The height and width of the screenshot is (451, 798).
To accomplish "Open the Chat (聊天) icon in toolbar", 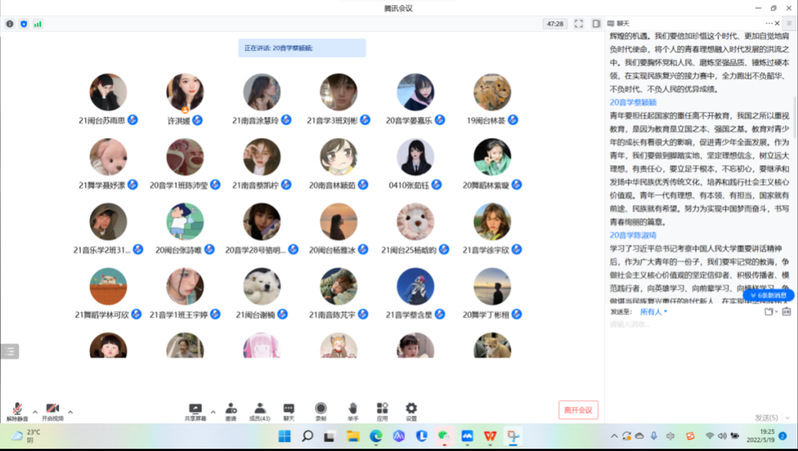I will coord(289,410).
